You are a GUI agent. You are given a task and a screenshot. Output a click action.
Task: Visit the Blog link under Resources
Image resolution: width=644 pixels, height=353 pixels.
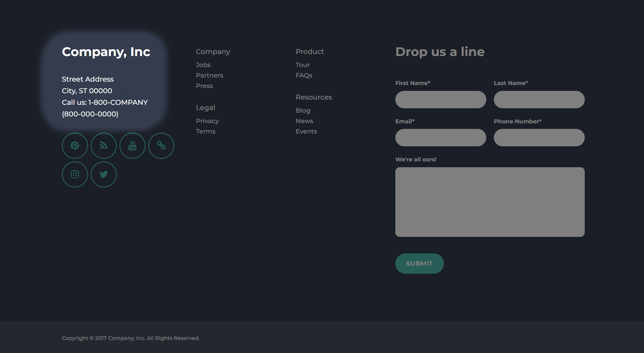(x=303, y=111)
